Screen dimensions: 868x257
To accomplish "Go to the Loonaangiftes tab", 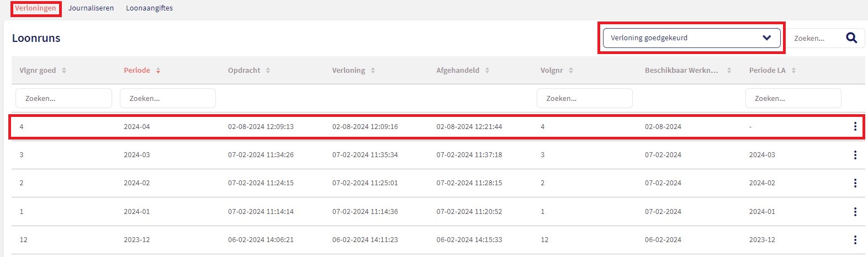I will [149, 8].
